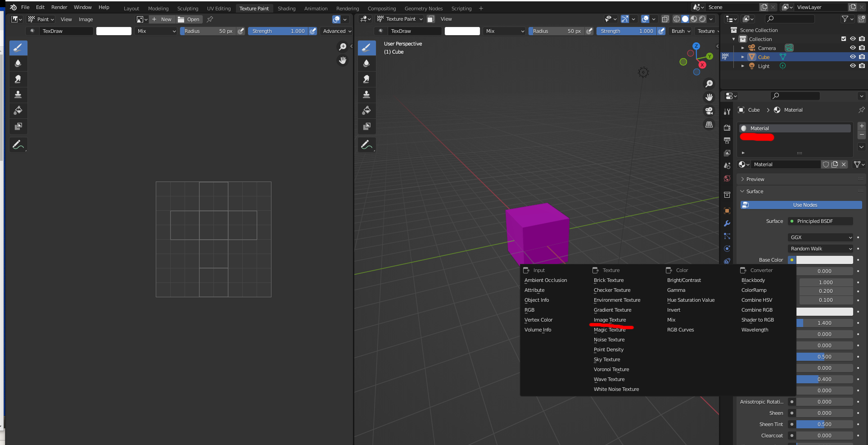Open the Render menu
Image resolution: width=868 pixels, height=445 pixels.
coord(59,7)
